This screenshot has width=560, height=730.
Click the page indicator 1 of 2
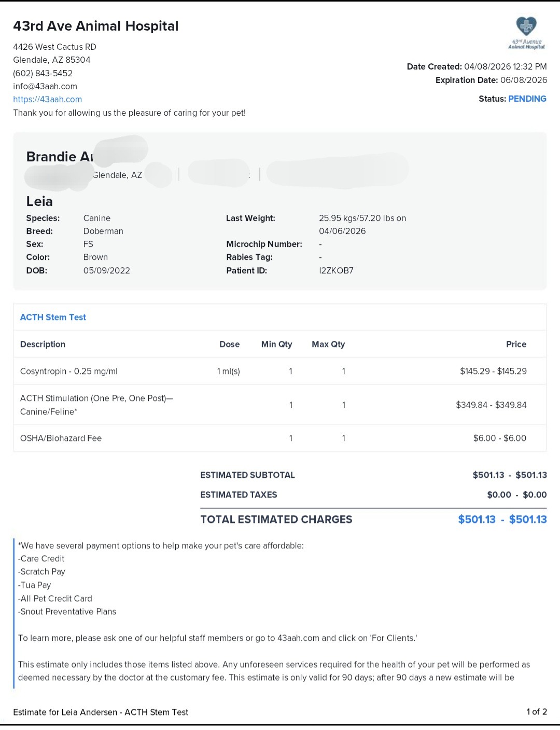click(537, 711)
